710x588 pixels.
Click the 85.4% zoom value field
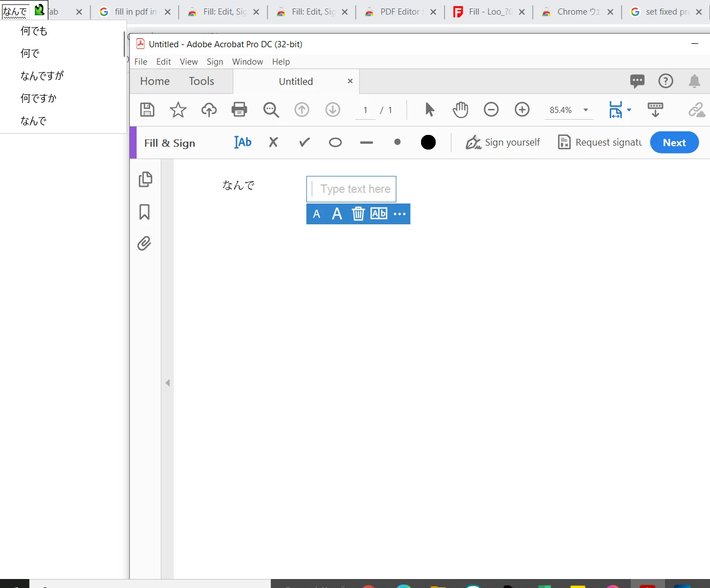pyautogui.click(x=560, y=110)
